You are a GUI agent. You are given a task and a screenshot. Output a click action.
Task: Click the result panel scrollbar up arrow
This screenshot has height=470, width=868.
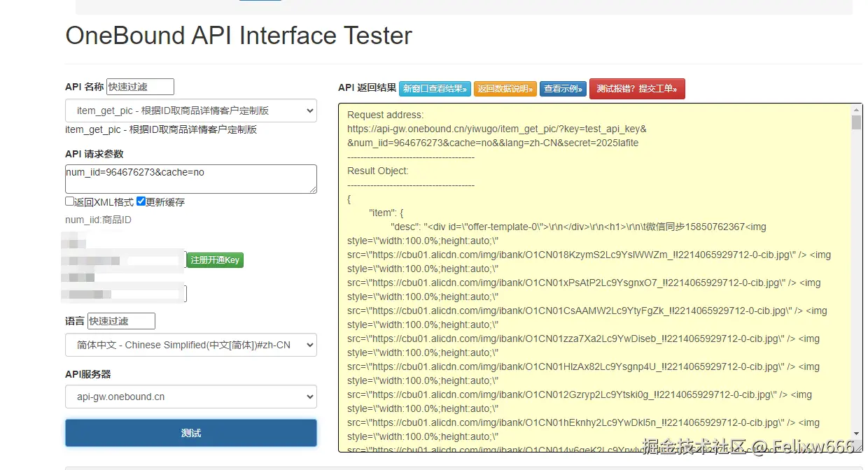(x=856, y=110)
